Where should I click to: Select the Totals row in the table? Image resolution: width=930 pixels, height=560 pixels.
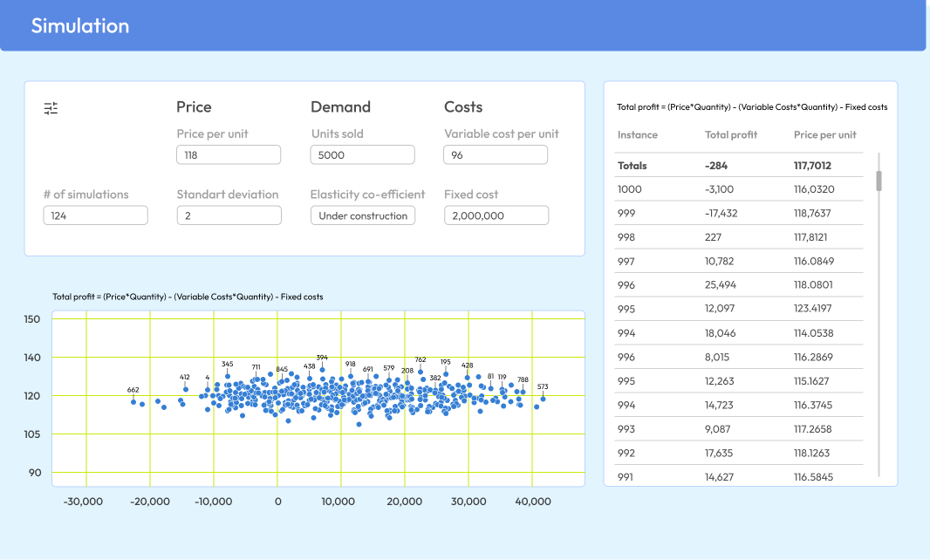point(739,166)
